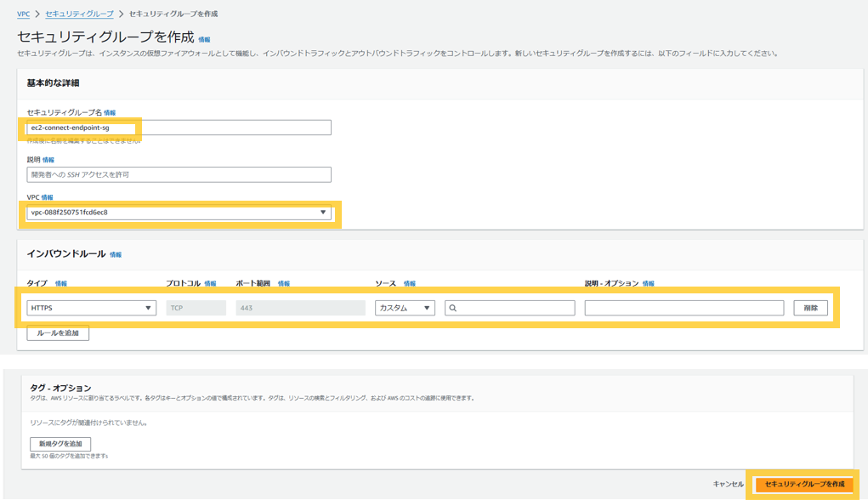Click the キャンセル link

click(729, 484)
